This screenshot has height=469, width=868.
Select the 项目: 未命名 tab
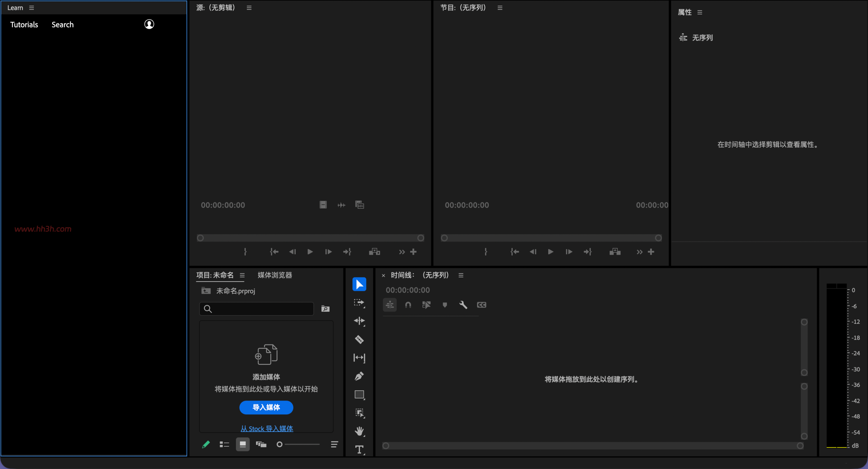click(x=215, y=275)
